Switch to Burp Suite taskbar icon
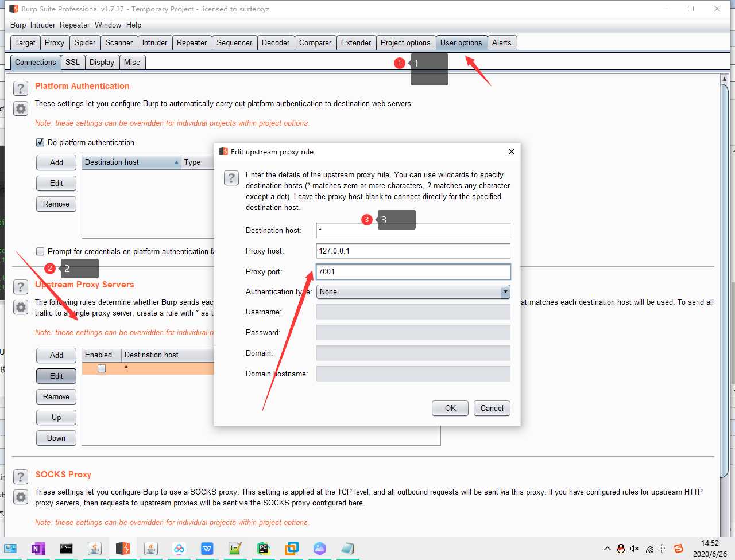The height and width of the screenshot is (560, 735). [x=123, y=549]
